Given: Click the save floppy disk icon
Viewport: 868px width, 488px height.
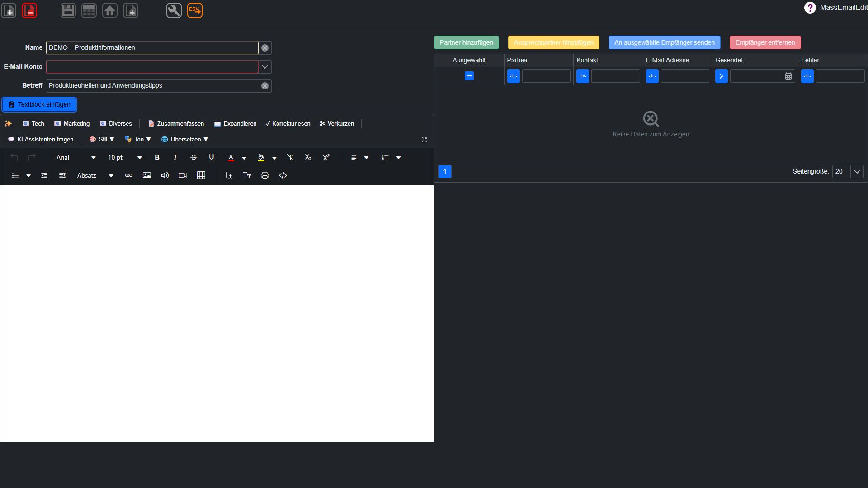Looking at the screenshot, I should (68, 10).
